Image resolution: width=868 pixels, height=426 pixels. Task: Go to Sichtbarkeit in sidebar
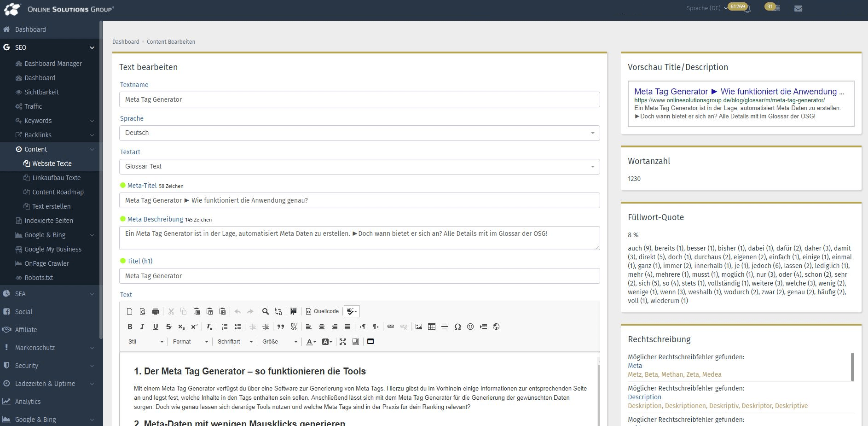[x=41, y=92]
